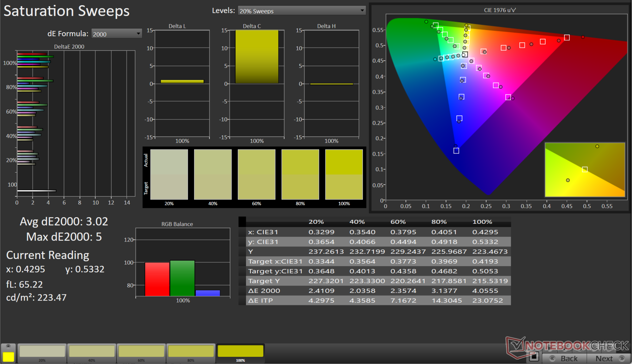Select the 40% saturation swatch in bottom strip
This screenshot has height=364, width=632.
point(92,351)
